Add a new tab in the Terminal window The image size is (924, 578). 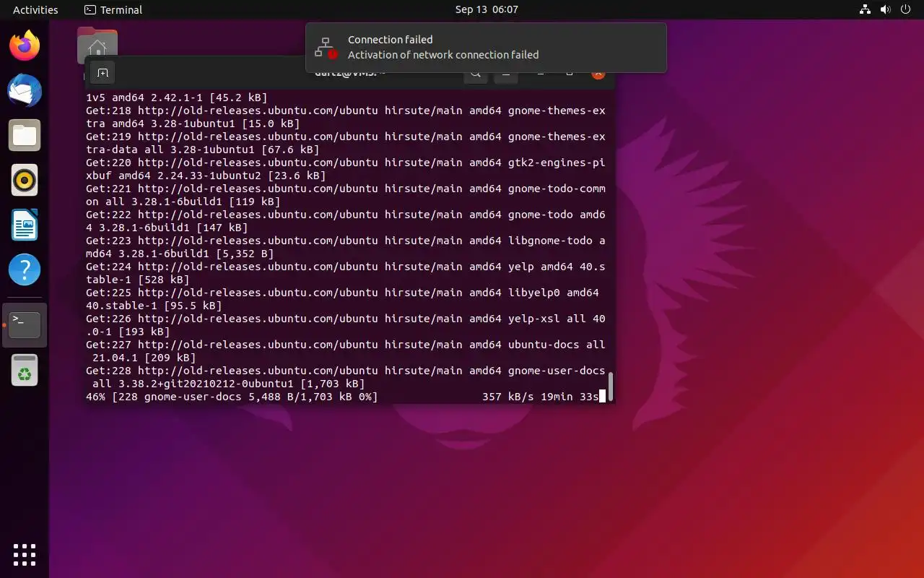click(x=103, y=73)
